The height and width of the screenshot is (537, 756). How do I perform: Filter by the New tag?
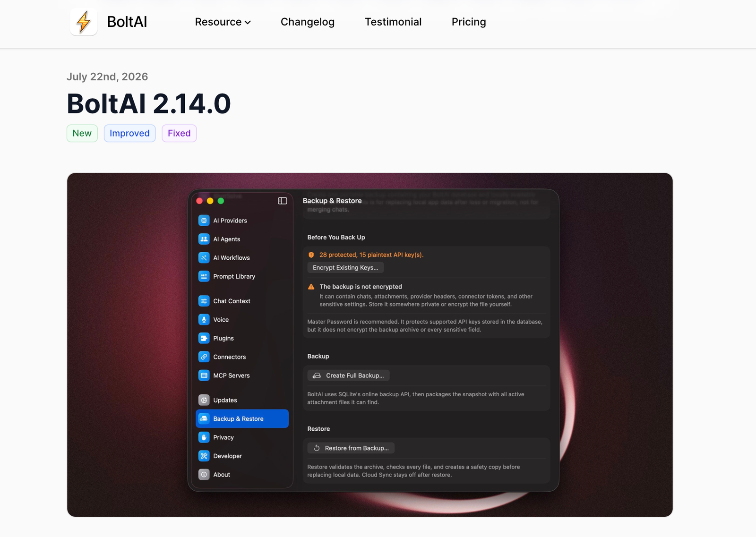pyautogui.click(x=82, y=133)
